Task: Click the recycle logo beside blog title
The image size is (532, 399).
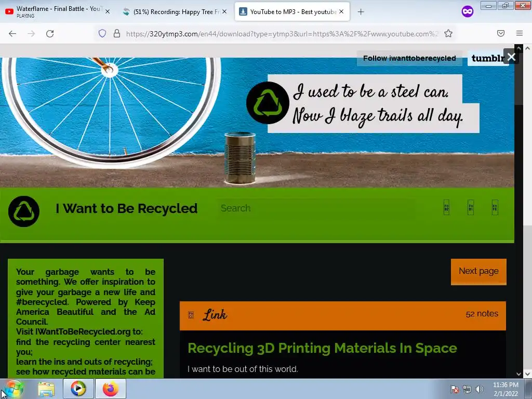Action: tap(24, 211)
